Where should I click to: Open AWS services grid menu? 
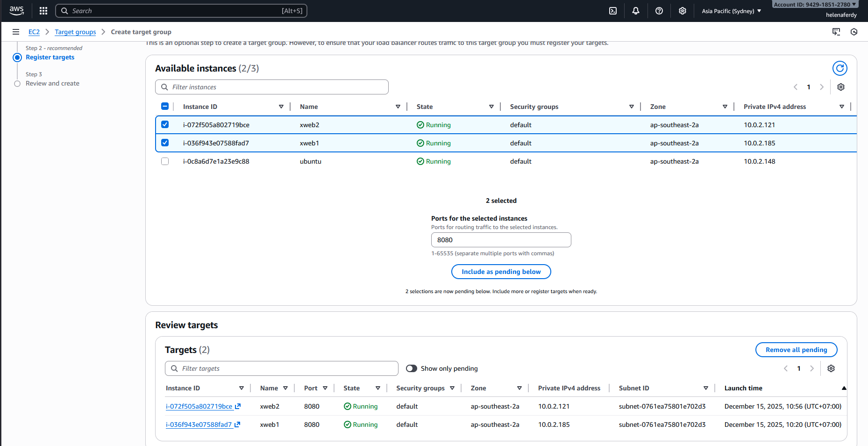click(x=43, y=11)
